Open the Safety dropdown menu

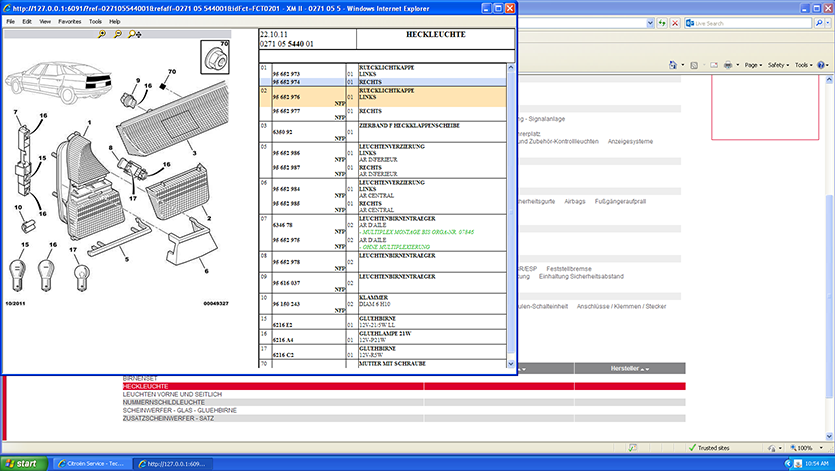(778, 65)
